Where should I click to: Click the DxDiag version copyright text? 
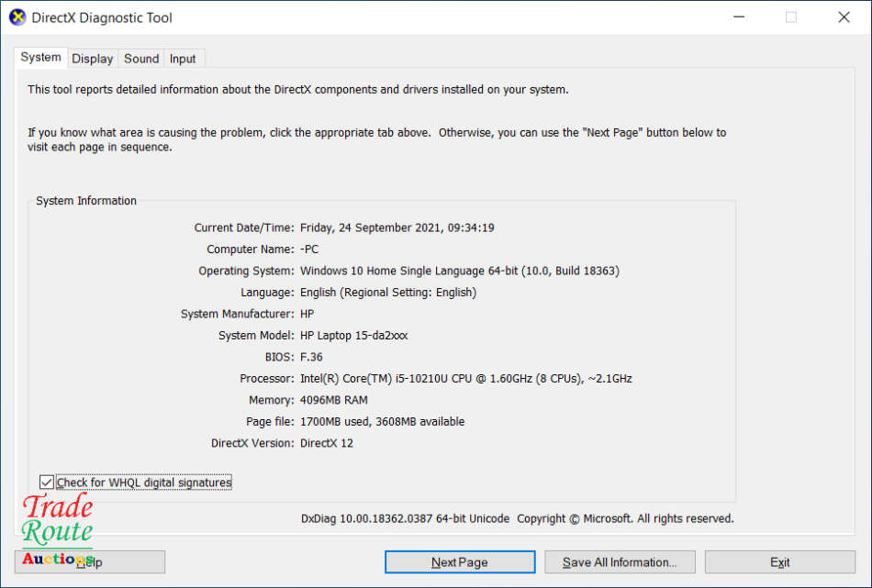(517, 519)
